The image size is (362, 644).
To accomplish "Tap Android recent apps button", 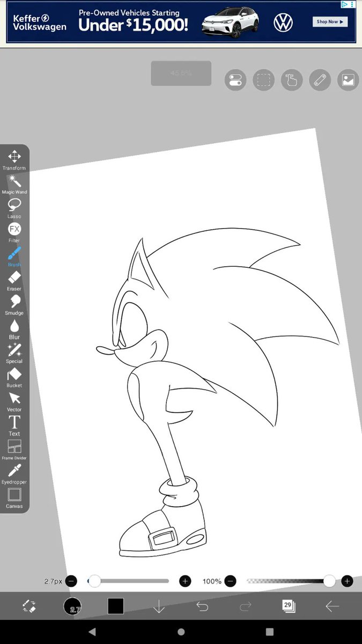I will 270,632.
